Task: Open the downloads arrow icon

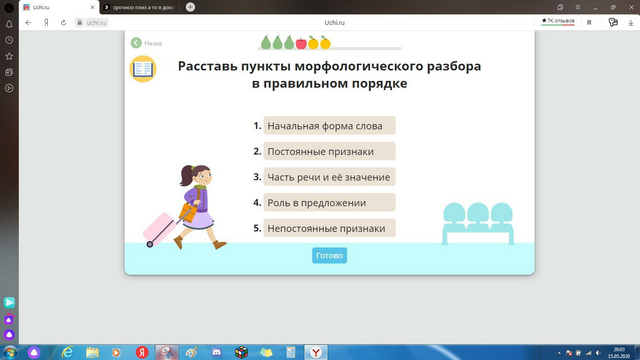Action: coord(631,23)
